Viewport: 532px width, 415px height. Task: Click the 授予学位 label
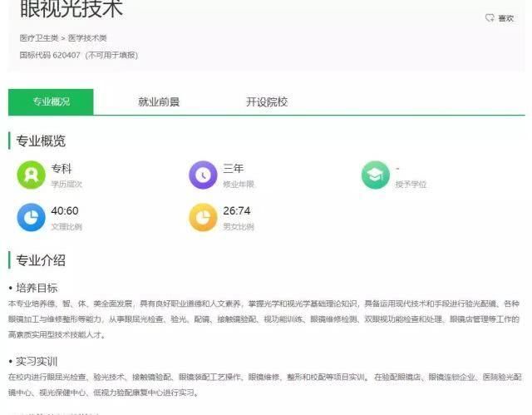[x=411, y=185]
